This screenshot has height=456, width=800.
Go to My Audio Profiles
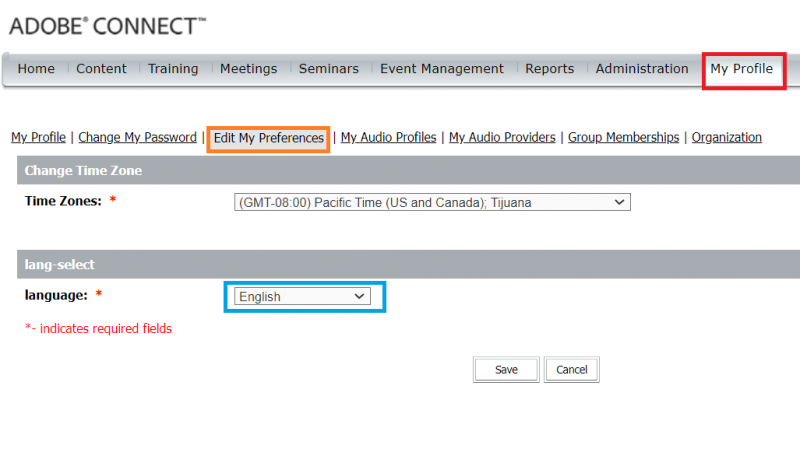coord(388,138)
